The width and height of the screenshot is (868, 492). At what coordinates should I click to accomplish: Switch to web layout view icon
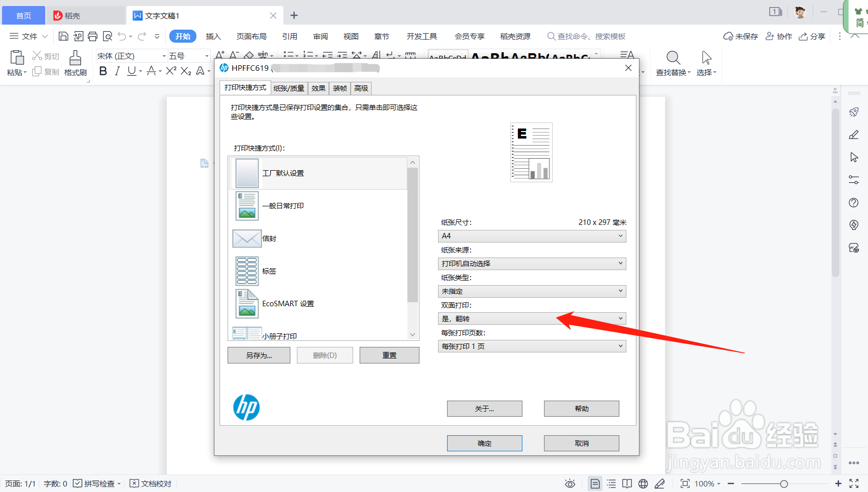[x=643, y=483]
